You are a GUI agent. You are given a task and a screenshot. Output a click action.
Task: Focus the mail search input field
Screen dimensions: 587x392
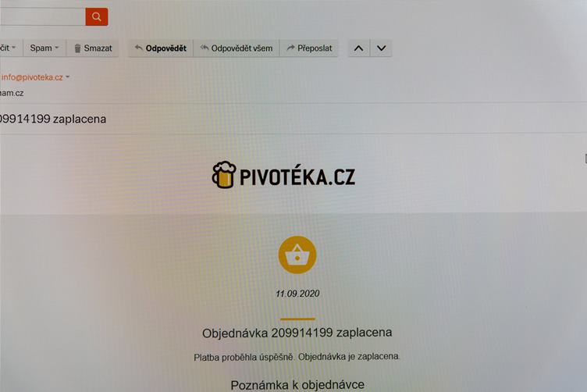(x=43, y=17)
